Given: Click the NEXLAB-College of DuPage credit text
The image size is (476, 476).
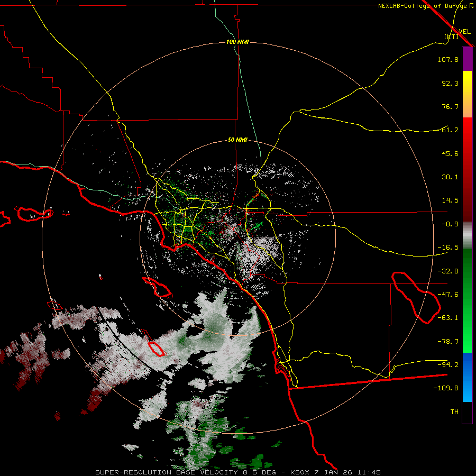Looking at the screenshot, I should click(x=426, y=6).
